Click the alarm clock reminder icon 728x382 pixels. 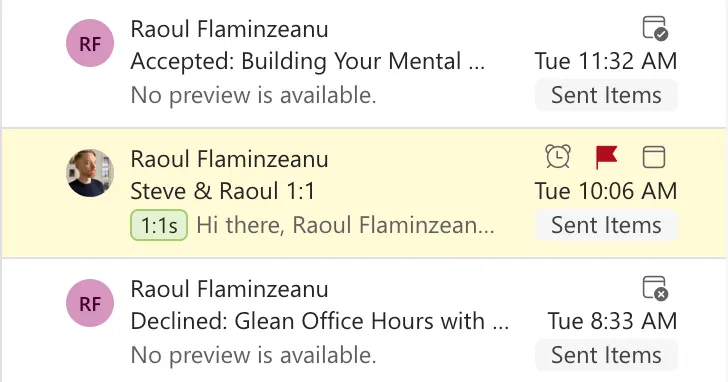pyautogui.click(x=558, y=156)
